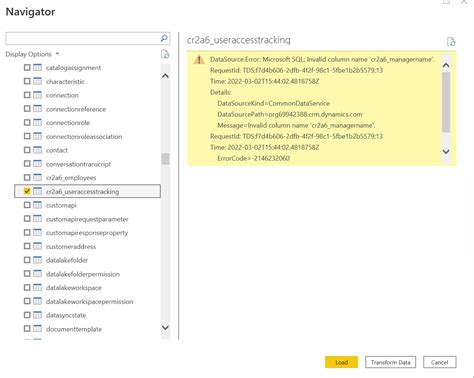Uncheck the cr2a6_useraccesstracking checkbox
The width and height of the screenshot is (474, 378).
pyautogui.click(x=27, y=191)
